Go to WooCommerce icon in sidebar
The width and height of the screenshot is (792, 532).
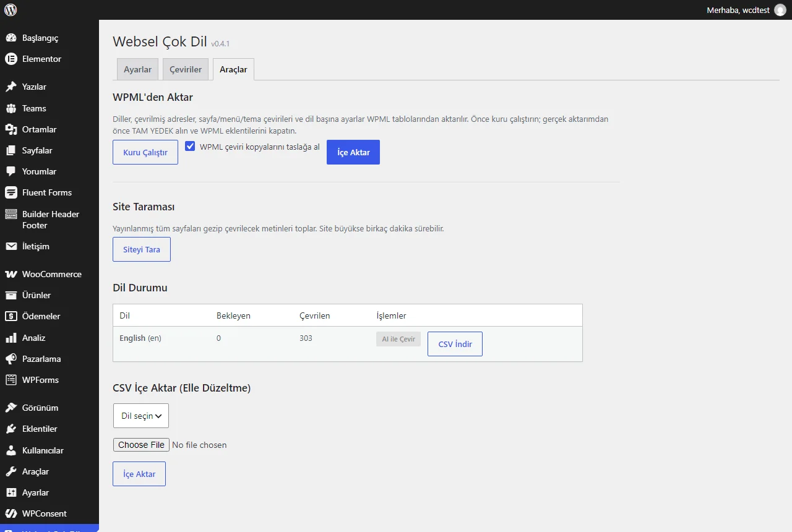pos(11,274)
